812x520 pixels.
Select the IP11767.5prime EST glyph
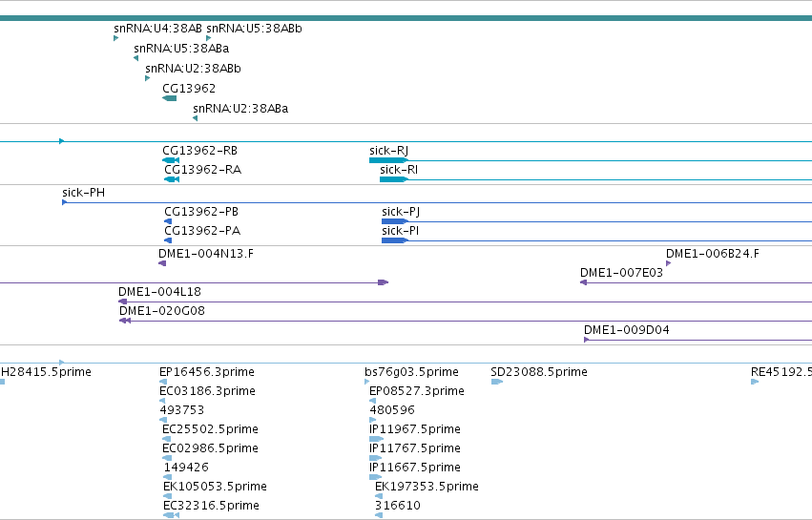375,458
